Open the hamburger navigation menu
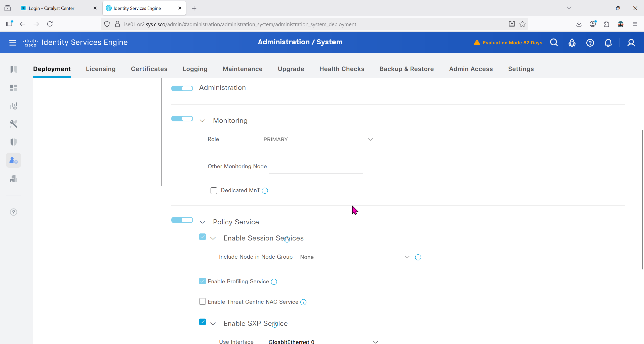Viewport: 644px width, 344px height. pos(13,43)
